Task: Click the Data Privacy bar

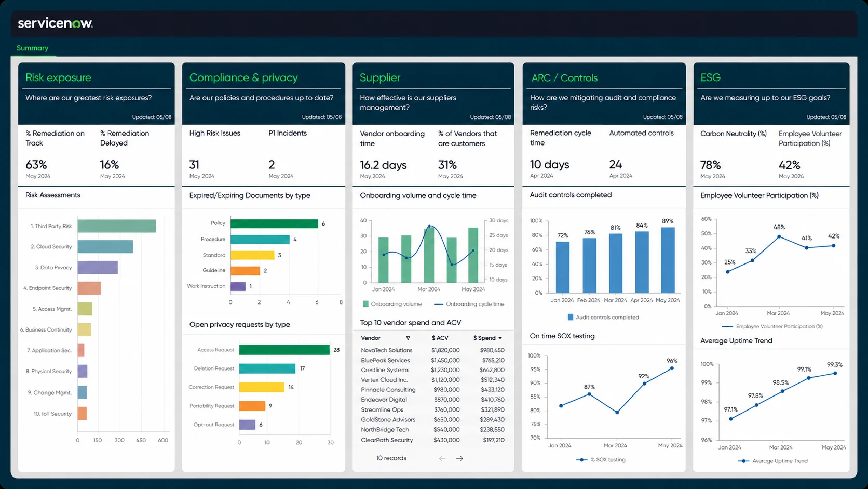Action: 98,267
